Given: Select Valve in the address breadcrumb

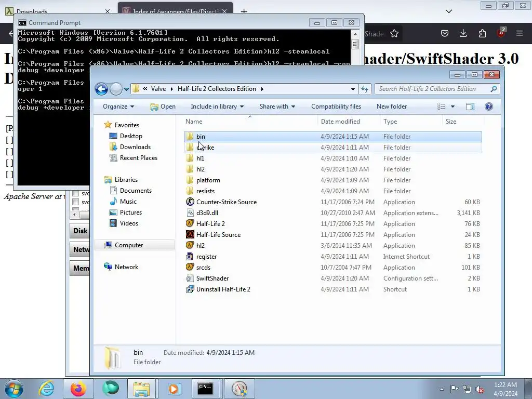Looking at the screenshot, I should point(158,89).
